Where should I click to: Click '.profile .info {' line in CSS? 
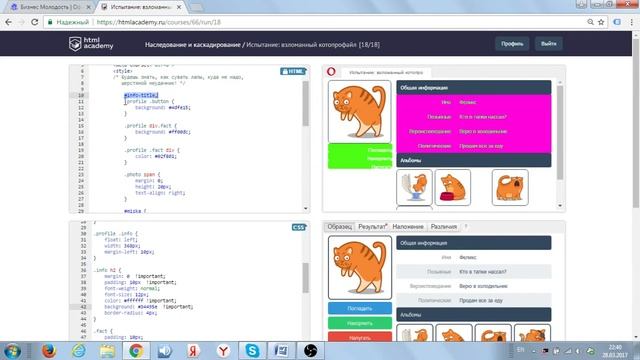coord(116,233)
